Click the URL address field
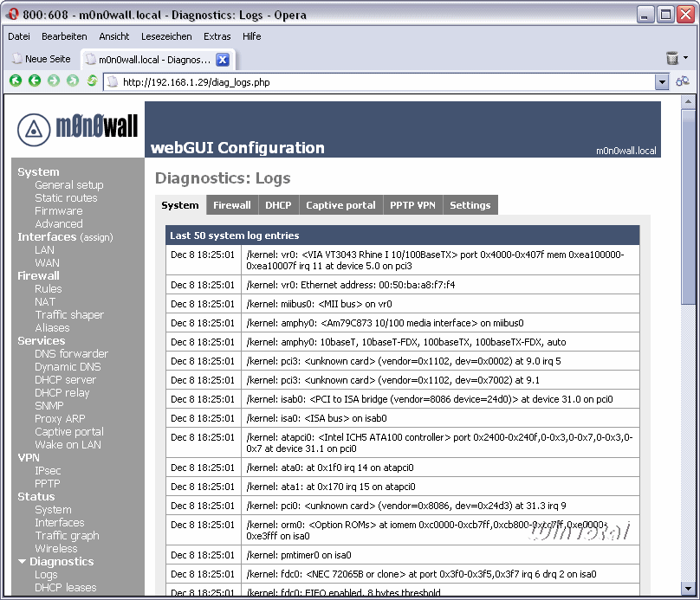The width and height of the screenshot is (700, 600). pyautogui.click(x=379, y=82)
